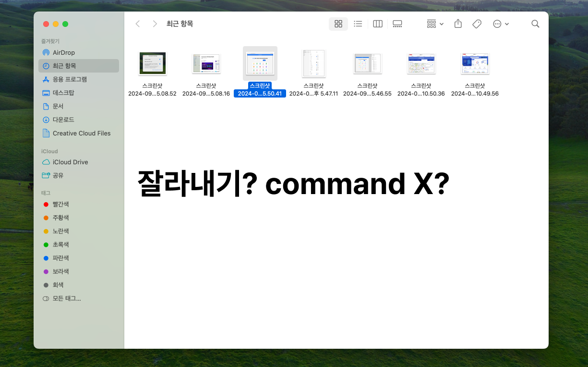Viewport: 588px width, 367px height.
Task: Filter by purple tag 보라색
Action: pos(79,271)
